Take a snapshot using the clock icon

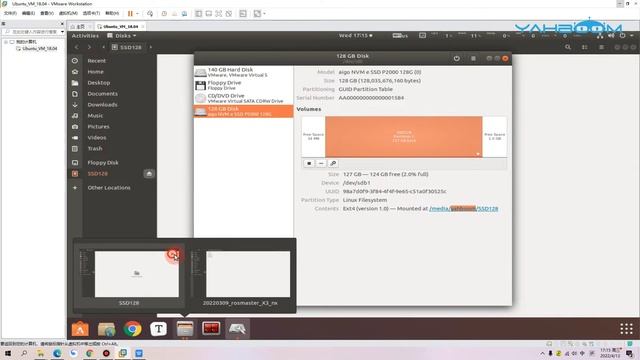click(164, 13)
